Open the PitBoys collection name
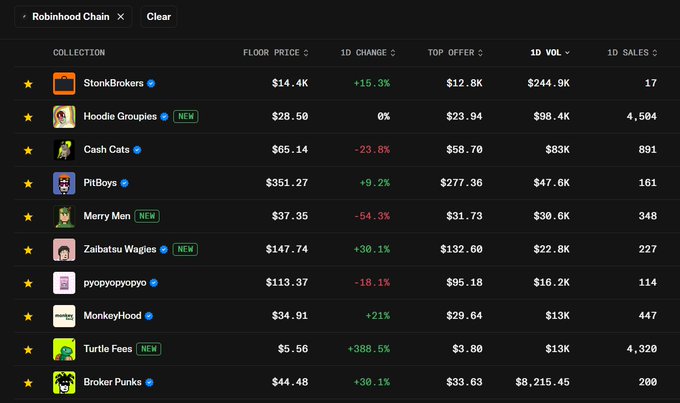The height and width of the screenshot is (403, 680). (100, 183)
